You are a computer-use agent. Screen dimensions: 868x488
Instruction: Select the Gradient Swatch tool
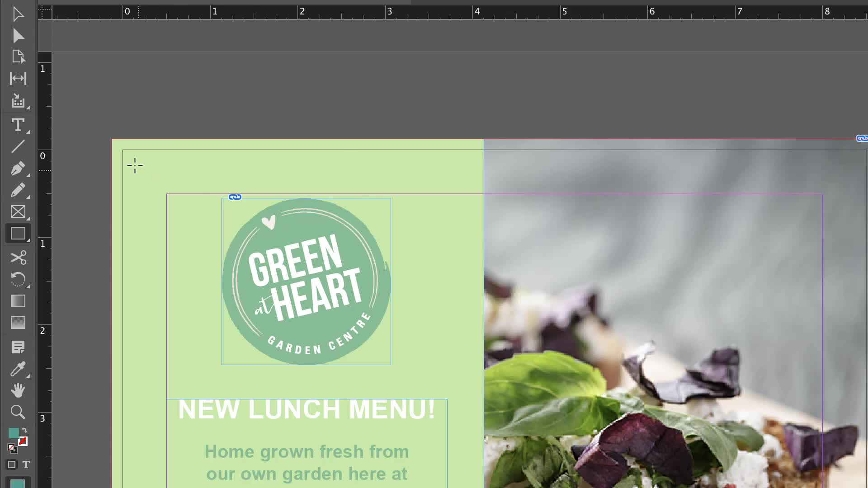(x=18, y=301)
